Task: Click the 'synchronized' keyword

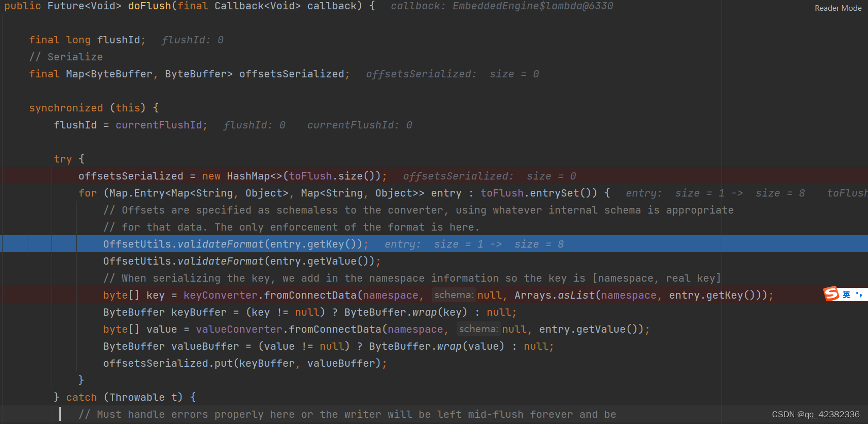Action: point(66,108)
